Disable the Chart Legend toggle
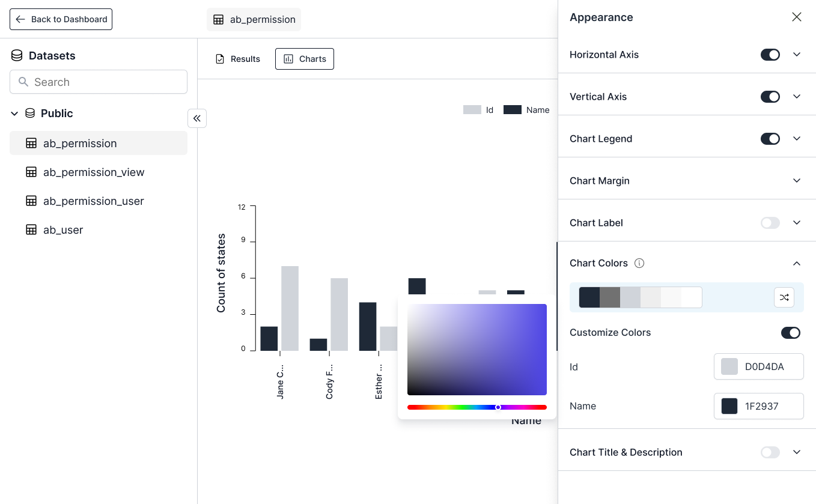This screenshot has width=816, height=504. [x=770, y=139]
